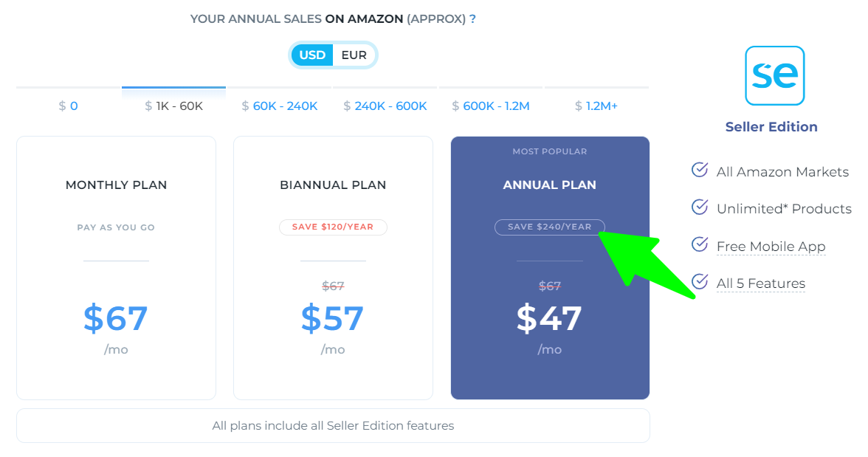
Task: Select USD currency option
Action: click(312, 55)
